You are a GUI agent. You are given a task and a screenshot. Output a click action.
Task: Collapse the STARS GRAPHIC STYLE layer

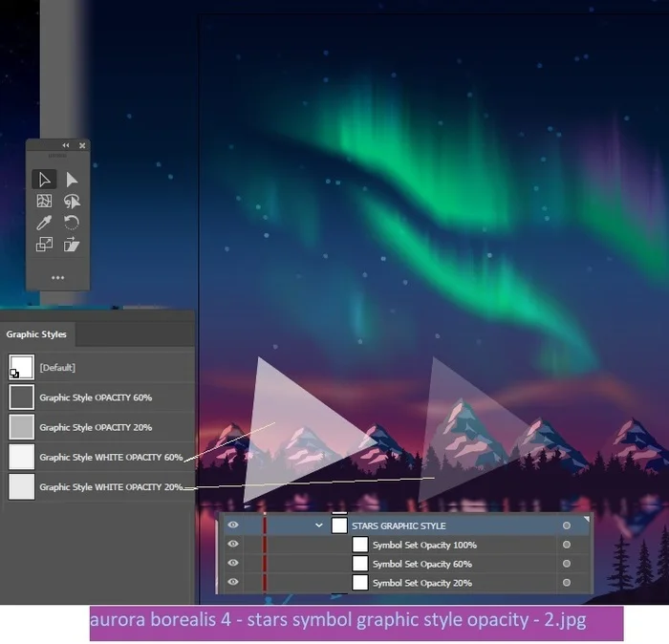click(318, 526)
